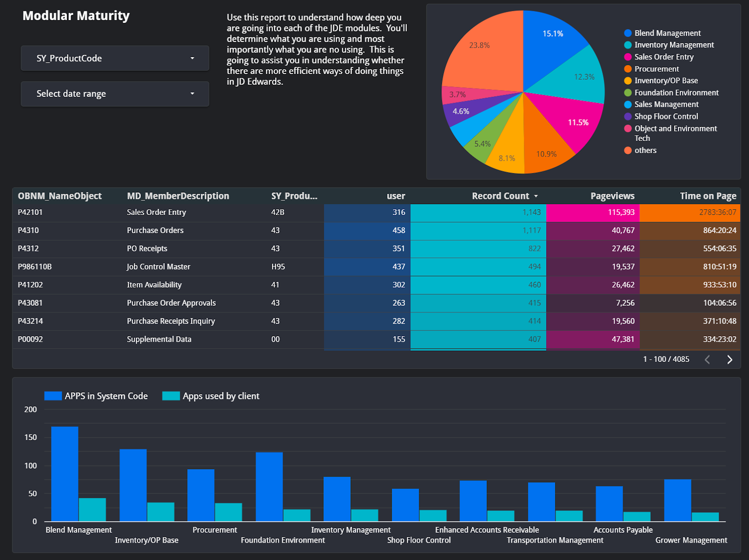Click Apps used by client legend swatch
The image size is (749, 560).
coord(171,396)
